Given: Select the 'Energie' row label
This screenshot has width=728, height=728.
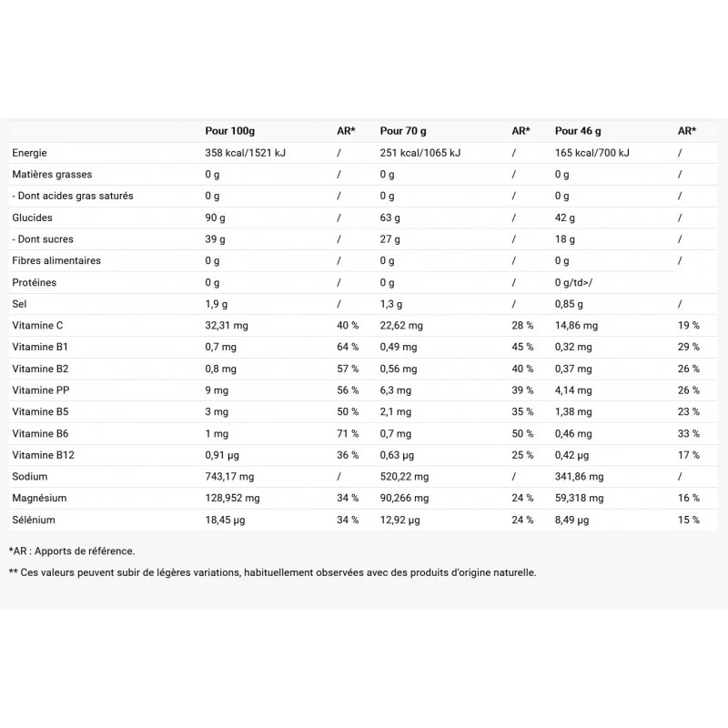Looking at the screenshot, I should point(30,153).
